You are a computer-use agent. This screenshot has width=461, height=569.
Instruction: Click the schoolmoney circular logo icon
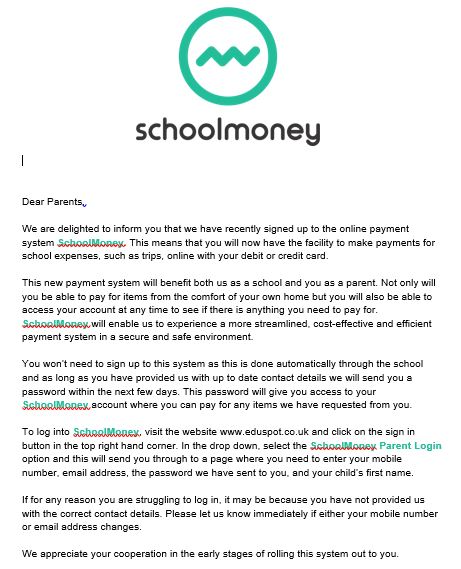point(228,56)
